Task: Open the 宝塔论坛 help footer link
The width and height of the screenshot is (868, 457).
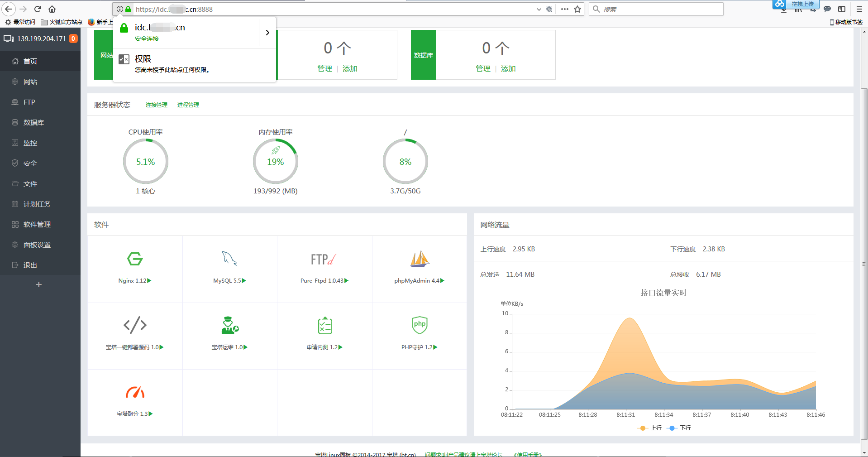Action: tap(463, 454)
